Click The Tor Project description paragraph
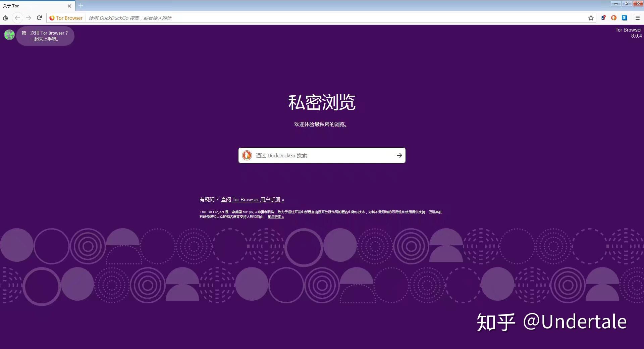The image size is (644, 349). [321, 214]
